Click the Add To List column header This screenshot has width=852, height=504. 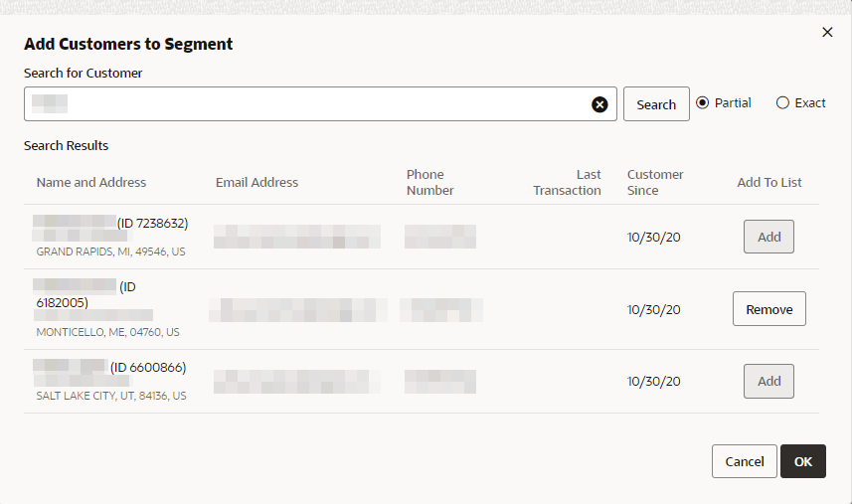tap(769, 183)
